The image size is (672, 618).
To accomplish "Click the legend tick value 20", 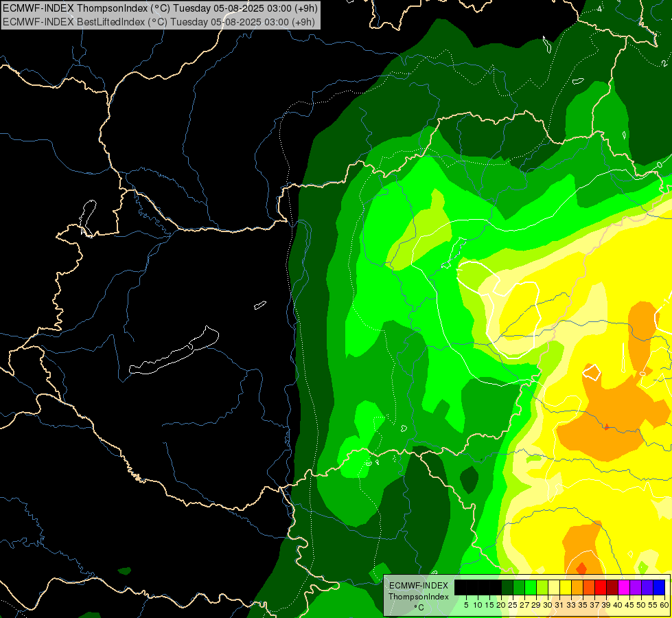I will 501,605.
